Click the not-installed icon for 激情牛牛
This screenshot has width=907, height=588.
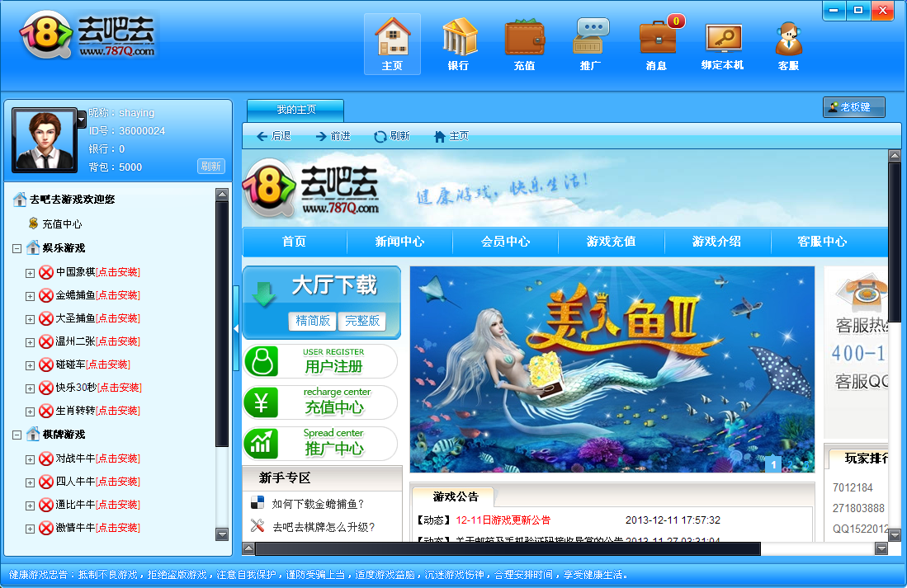point(46,529)
